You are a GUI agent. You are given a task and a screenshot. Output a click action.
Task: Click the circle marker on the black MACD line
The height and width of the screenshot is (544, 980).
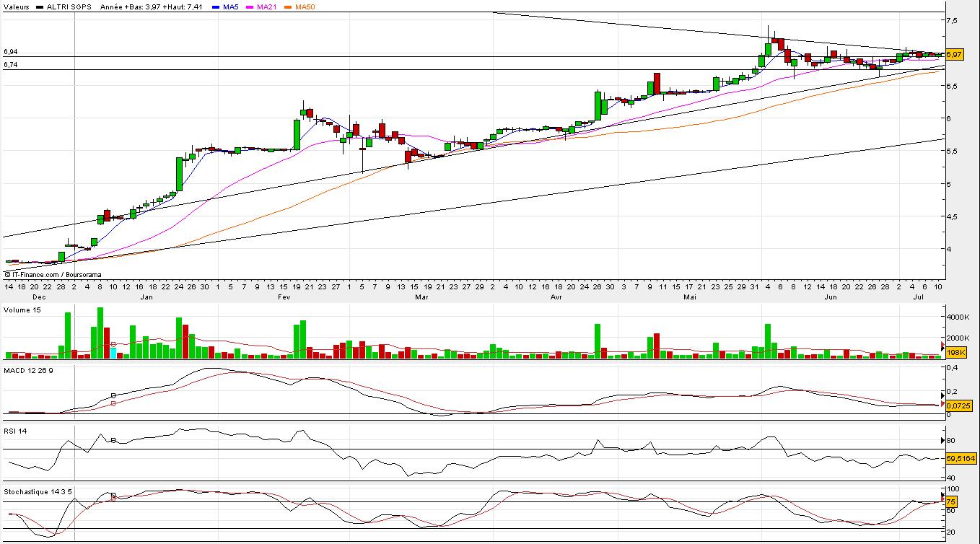coord(113,395)
